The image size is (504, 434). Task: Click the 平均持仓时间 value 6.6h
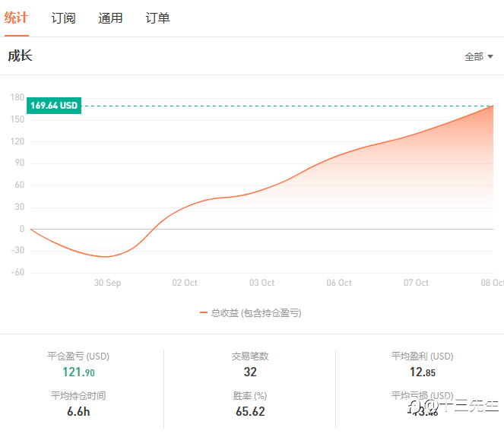(78, 412)
